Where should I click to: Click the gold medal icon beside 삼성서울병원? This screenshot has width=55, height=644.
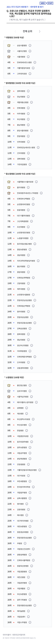9,45
